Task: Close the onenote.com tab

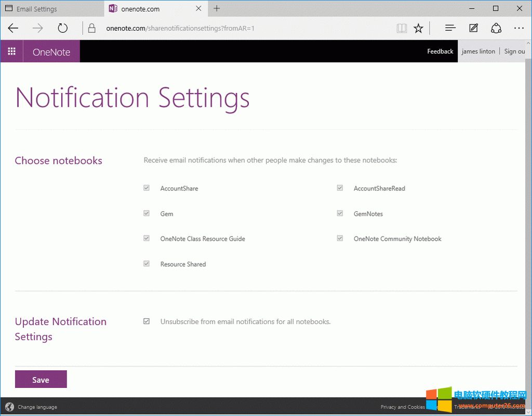Action: [199, 8]
